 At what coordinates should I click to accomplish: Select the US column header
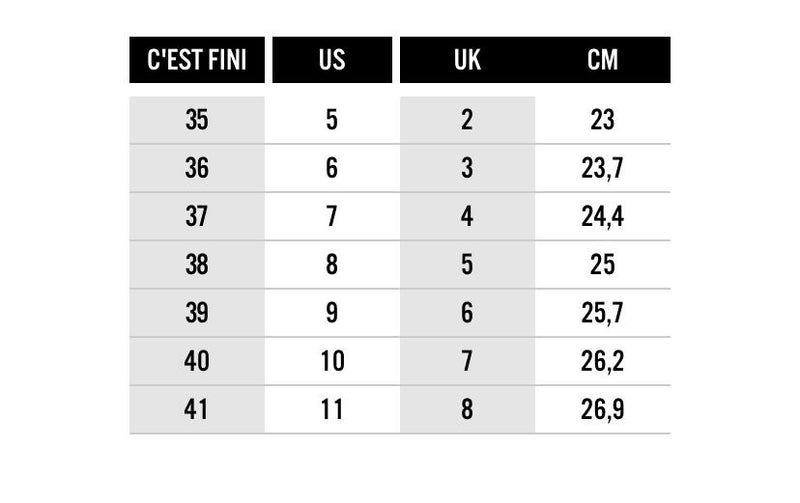(x=332, y=60)
